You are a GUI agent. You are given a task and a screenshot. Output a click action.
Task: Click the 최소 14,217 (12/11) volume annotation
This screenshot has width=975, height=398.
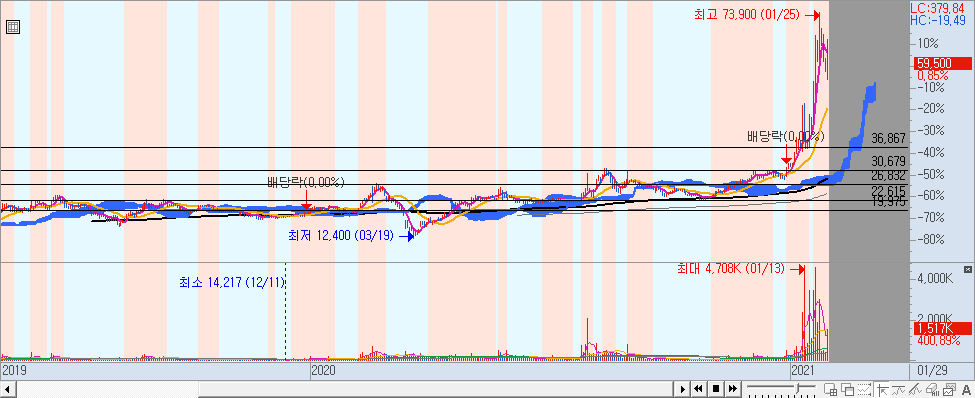click(x=232, y=283)
